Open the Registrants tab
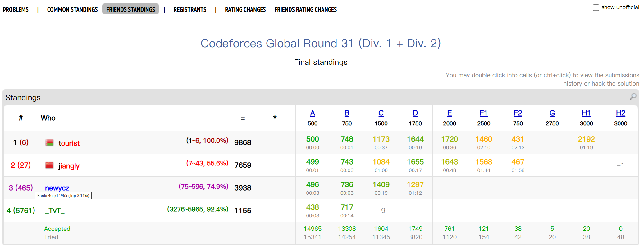The width and height of the screenshot is (644, 251). click(x=190, y=10)
